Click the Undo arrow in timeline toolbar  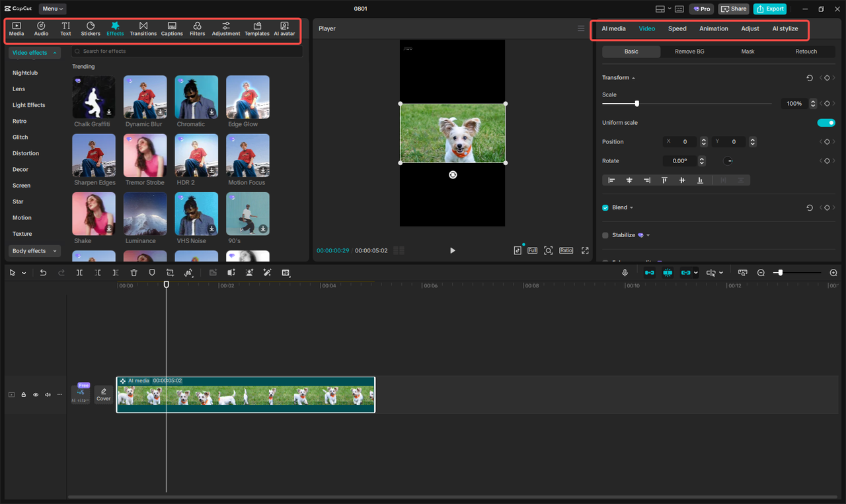click(43, 273)
